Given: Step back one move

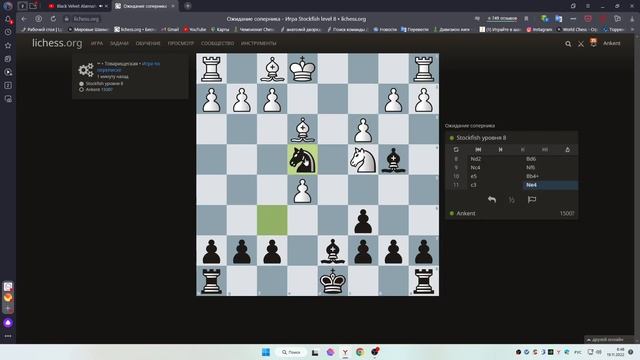Looking at the screenshot, I should tap(500, 150).
